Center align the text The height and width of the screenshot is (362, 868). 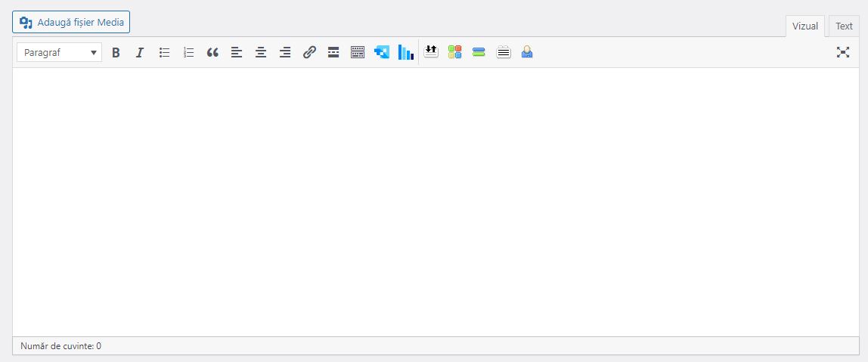click(261, 53)
